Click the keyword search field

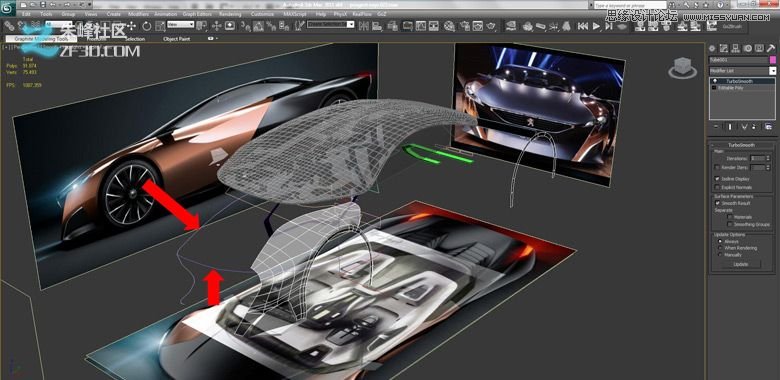click(630, 5)
